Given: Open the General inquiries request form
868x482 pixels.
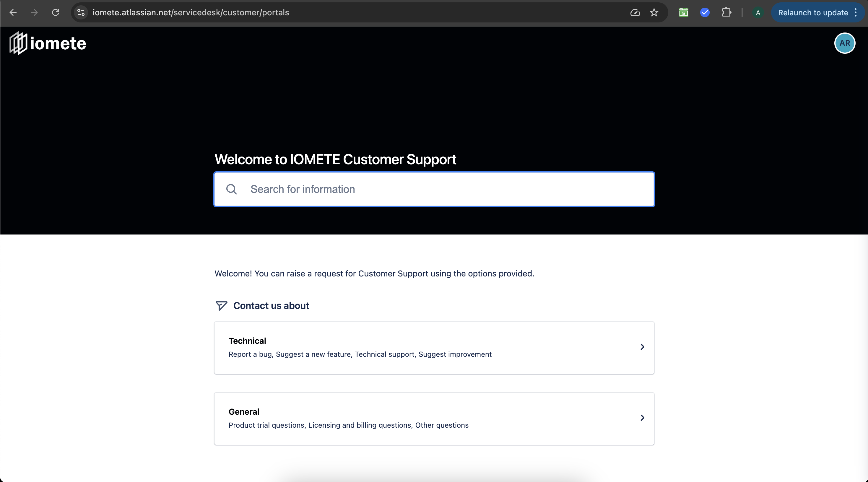Looking at the screenshot, I should [x=434, y=418].
